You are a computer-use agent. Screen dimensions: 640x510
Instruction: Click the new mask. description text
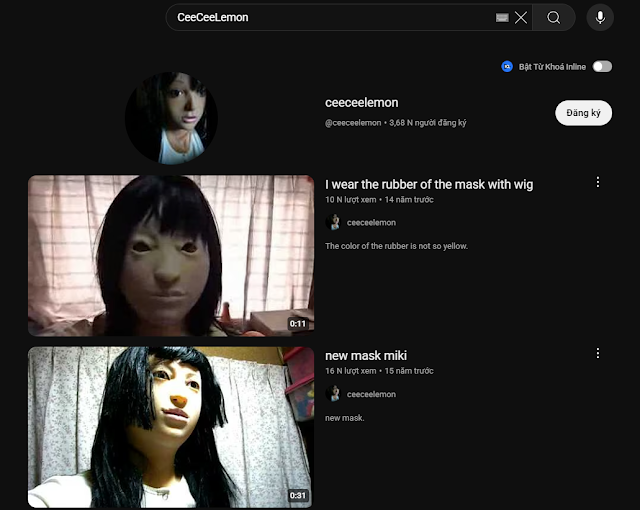click(x=344, y=418)
